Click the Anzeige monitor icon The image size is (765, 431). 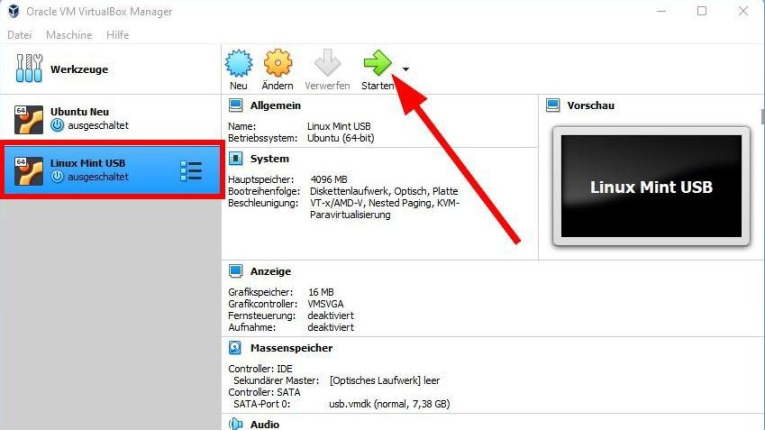tap(236, 271)
